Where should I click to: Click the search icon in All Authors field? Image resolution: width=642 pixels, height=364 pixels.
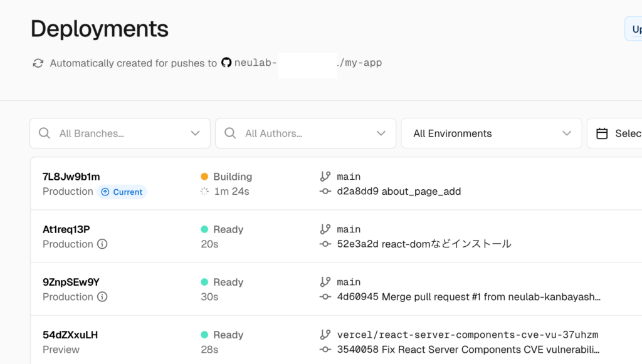click(x=230, y=133)
